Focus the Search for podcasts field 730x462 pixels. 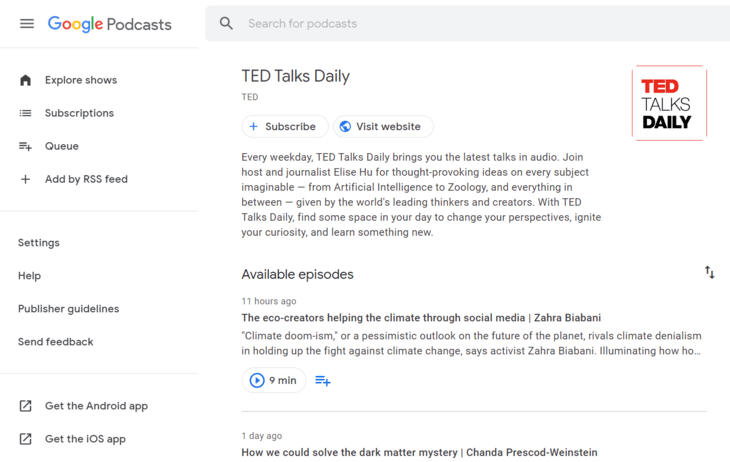(467, 23)
